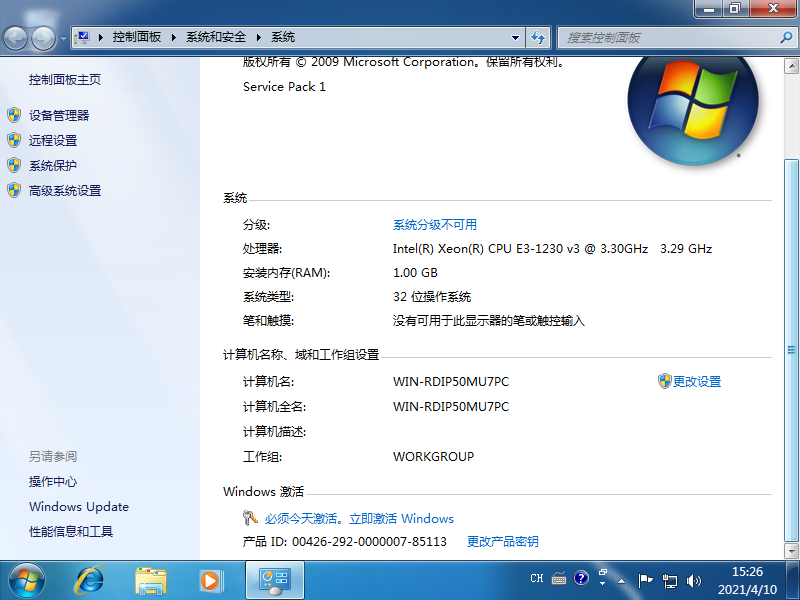The width and height of the screenshot is (800, 600).
Task: Click the Start orb button
Action: 27,578
